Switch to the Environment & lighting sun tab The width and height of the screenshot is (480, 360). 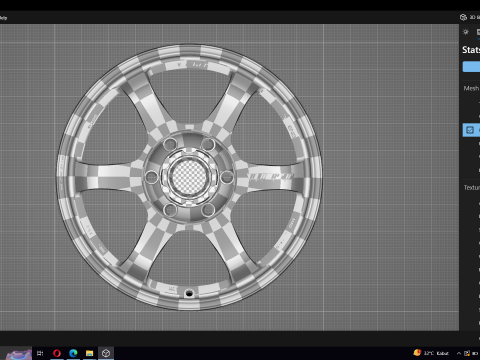(466, 32)
